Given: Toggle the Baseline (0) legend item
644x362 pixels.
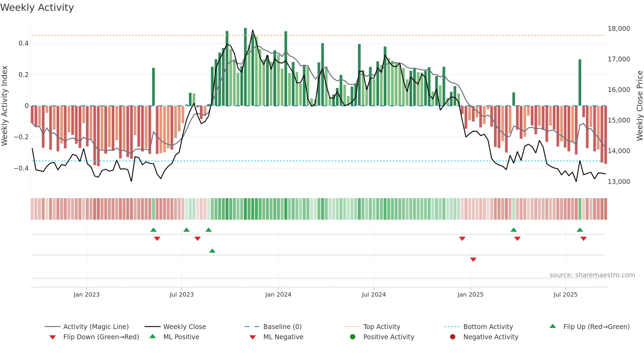Looking at the screenshot, I should coord(273,327).
